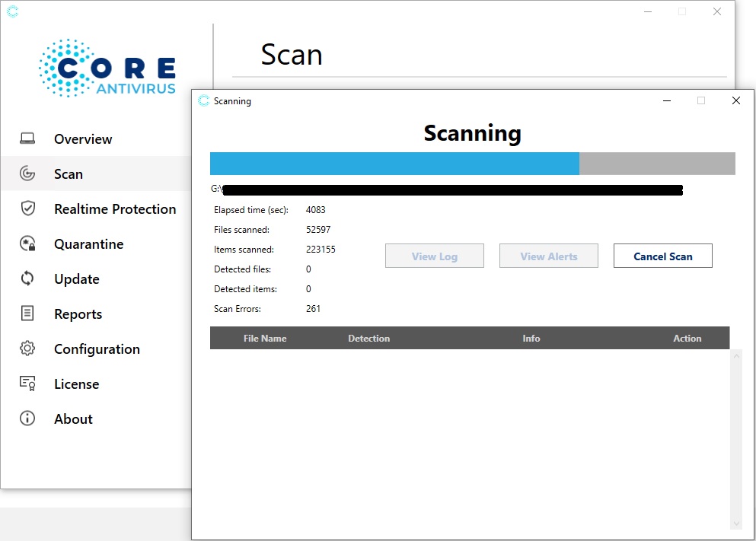The height and width of the screenshot is (541, 756).
Task: Open the Overview menu item
Action: click(x=83, y=139)
